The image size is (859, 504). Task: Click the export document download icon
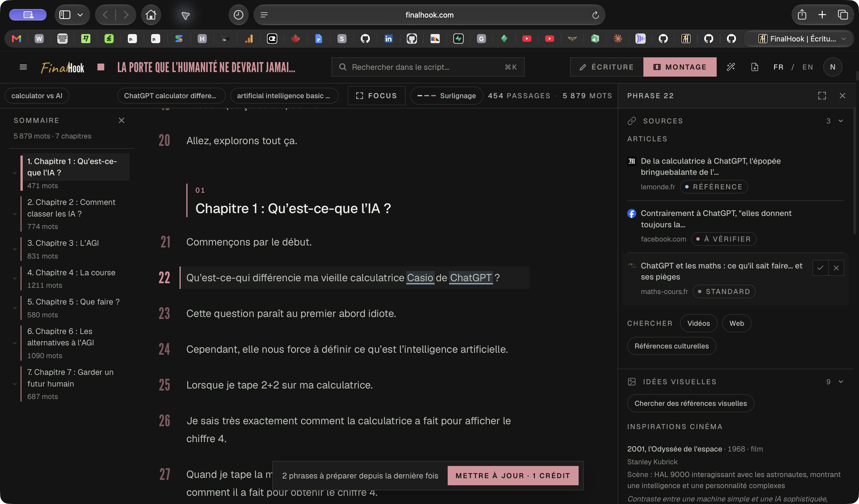755,67
